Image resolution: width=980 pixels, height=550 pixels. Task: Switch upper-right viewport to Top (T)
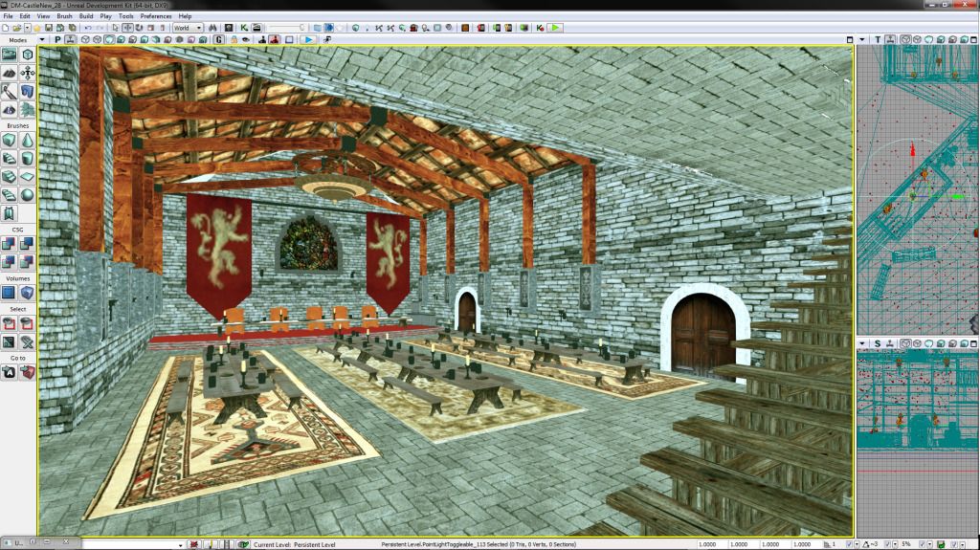pos(879,39)
